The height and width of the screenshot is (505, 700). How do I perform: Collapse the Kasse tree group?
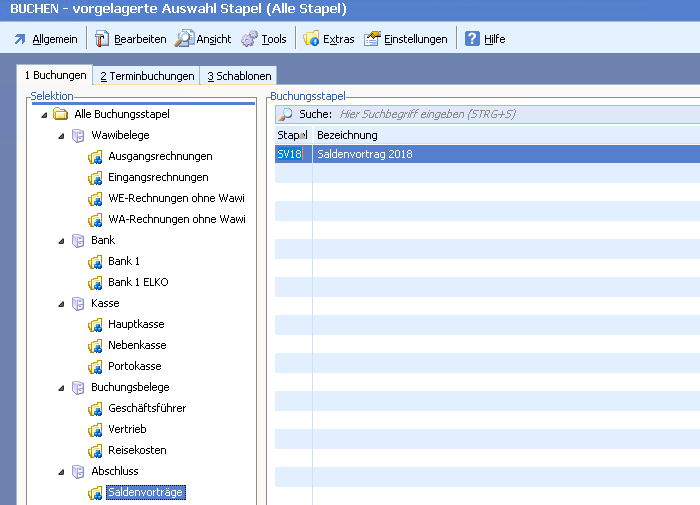coord(61,304)
